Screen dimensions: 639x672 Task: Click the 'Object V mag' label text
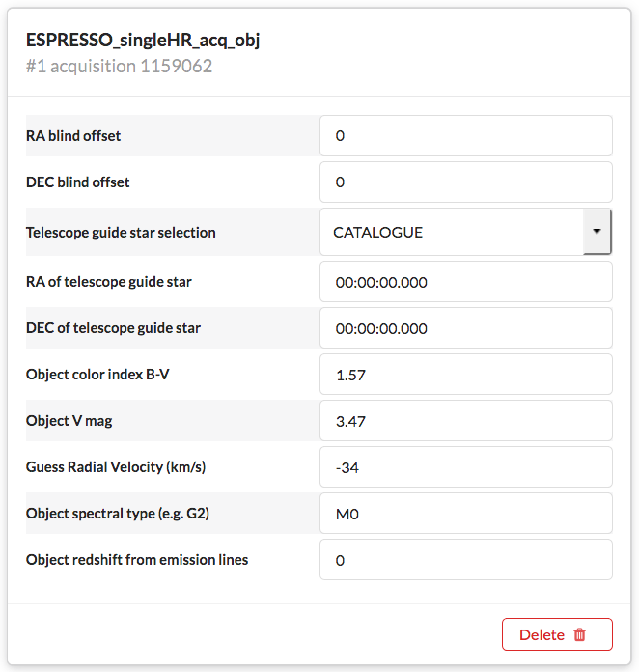pos(69,421)
